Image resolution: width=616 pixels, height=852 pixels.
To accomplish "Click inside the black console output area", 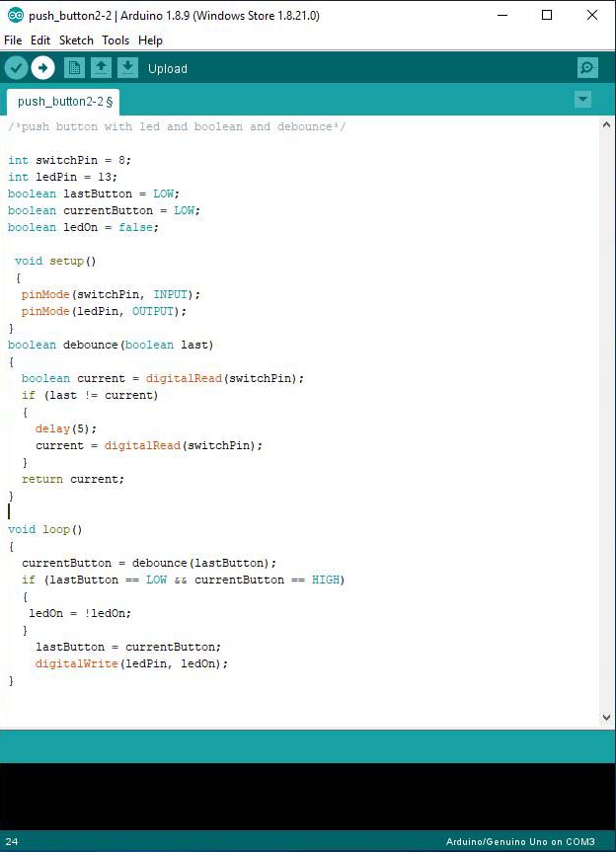I will pos(307,796).
